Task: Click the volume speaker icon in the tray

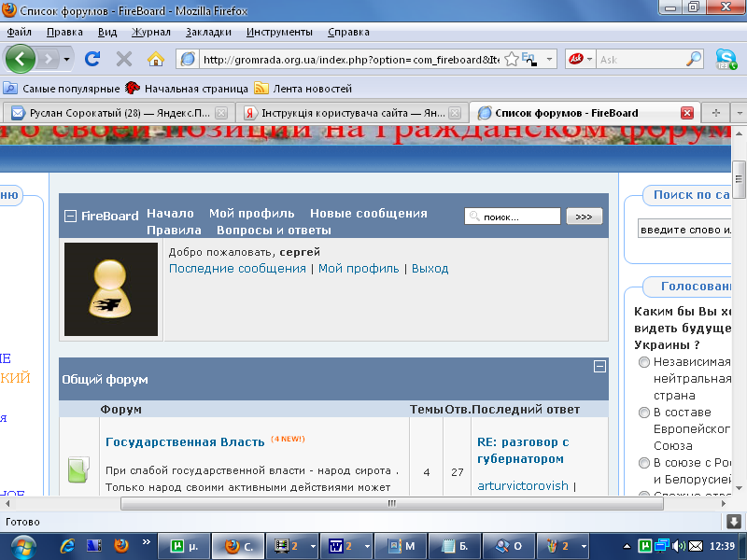Action: pos(678,546)
